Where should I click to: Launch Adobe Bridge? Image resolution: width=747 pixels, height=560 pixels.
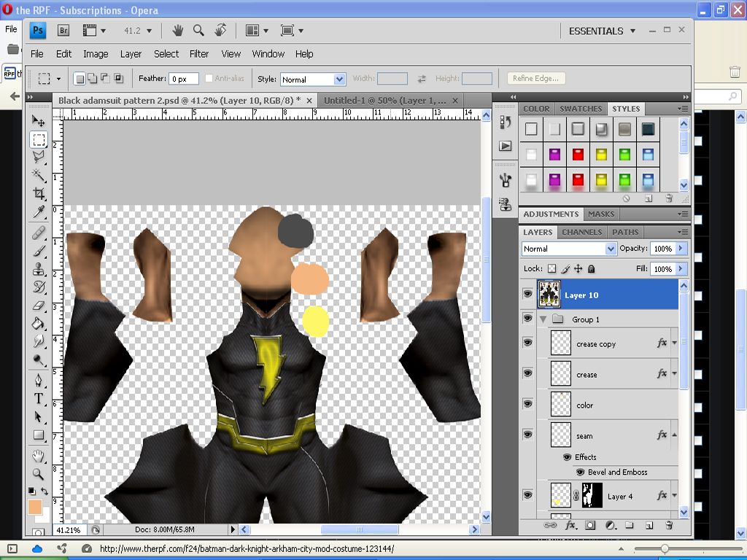coord(63,31)
